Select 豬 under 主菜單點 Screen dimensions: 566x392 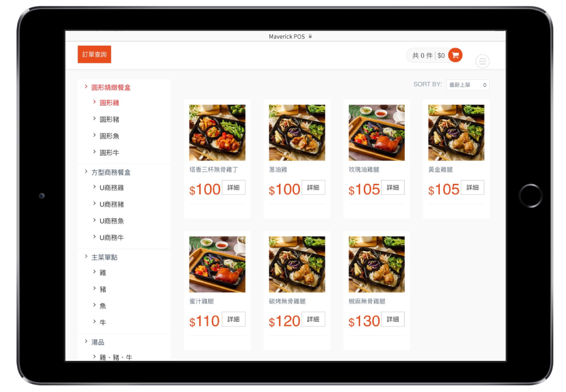pyautogui.click(x=103, y=289)
